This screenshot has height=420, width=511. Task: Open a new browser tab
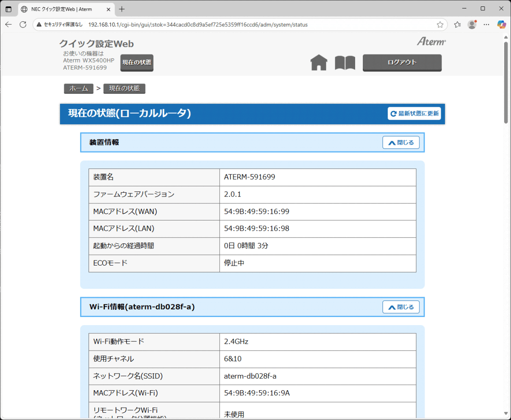(x=122, y=9)
